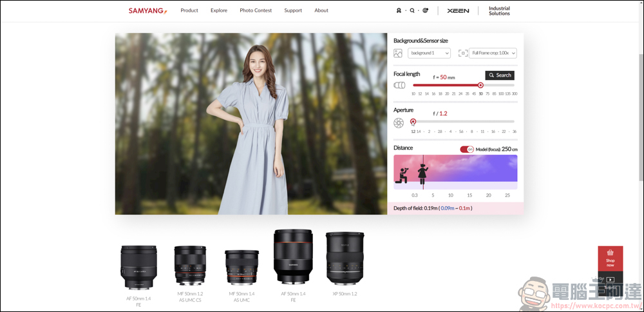Click the aperture blades icon
The height and width of the screenshot is (312, 644).
coord(399,123)
